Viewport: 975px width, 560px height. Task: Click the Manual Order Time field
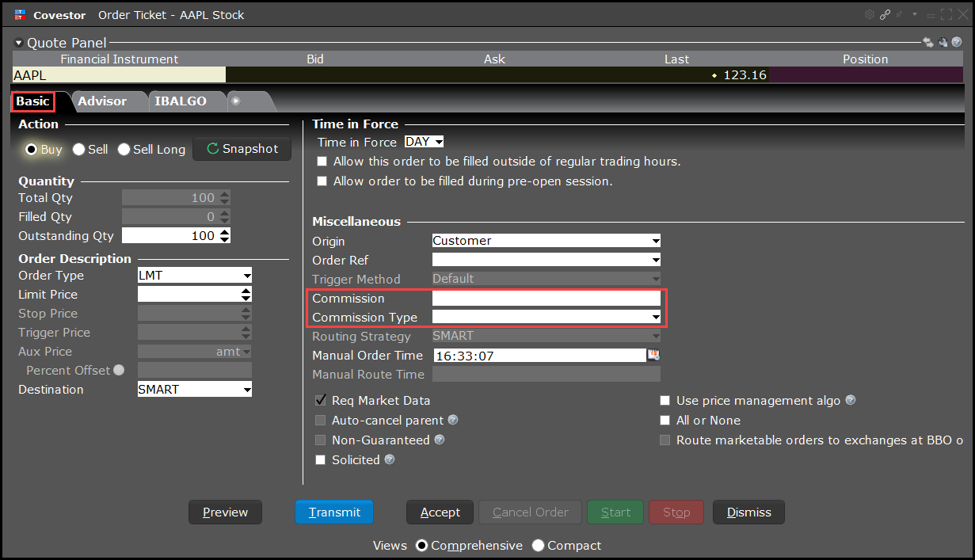click(539, 356)
